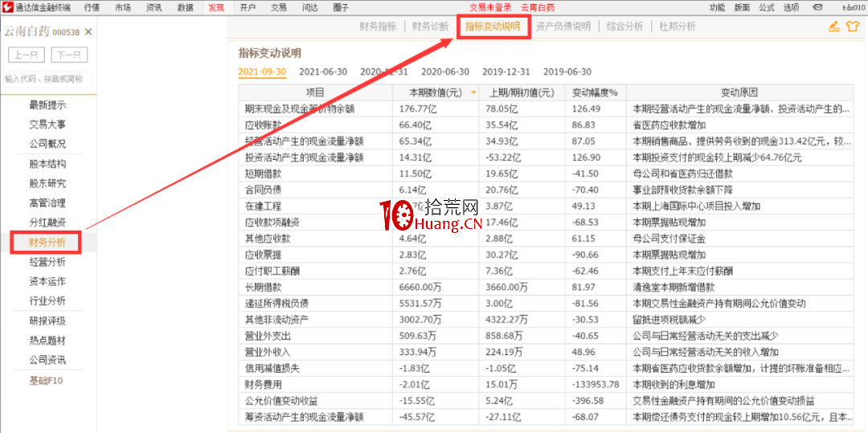This screenshot has width=868, height=433.
Task: Open the 行情 menu
Action: pos(92,8)
